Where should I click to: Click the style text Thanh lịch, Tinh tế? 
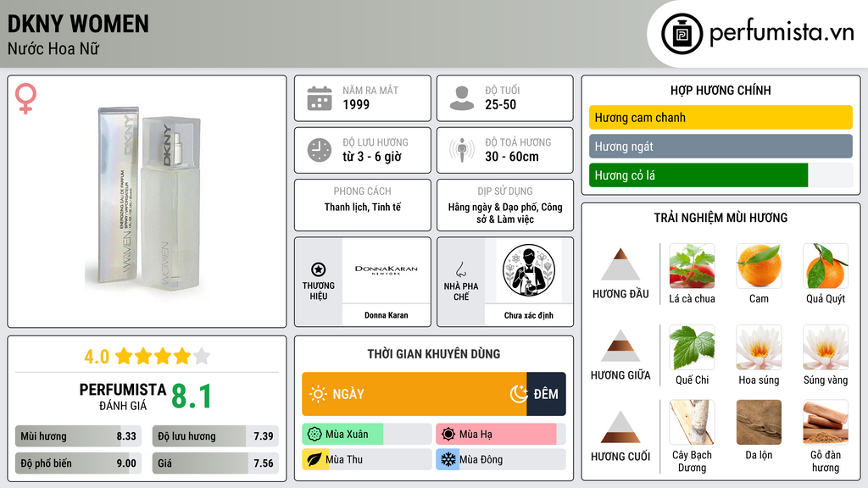[x=363, y=207]
